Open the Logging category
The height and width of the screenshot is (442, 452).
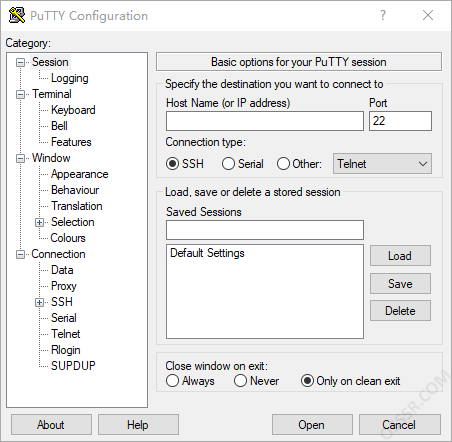(70, 78)
